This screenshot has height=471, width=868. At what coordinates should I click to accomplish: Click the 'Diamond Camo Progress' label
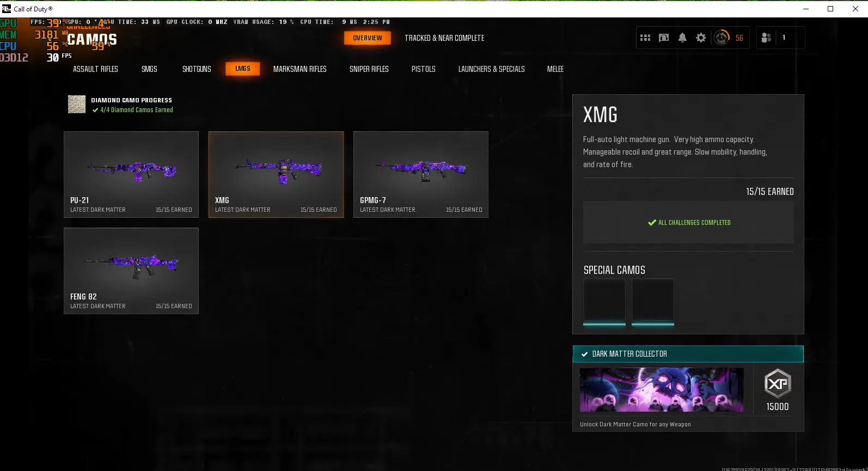point(131,100)
